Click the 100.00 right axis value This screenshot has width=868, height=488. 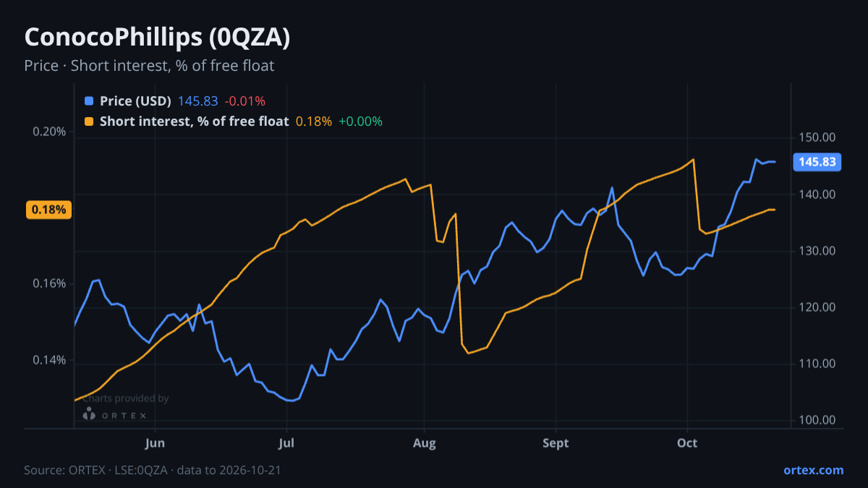click(817, 420)
